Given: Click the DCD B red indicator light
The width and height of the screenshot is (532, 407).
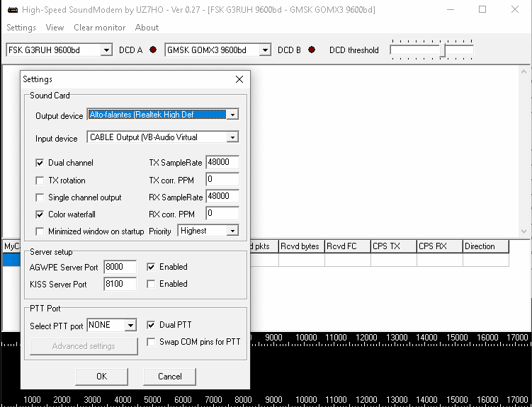Looking at the screenshot, I should point(311,50).
